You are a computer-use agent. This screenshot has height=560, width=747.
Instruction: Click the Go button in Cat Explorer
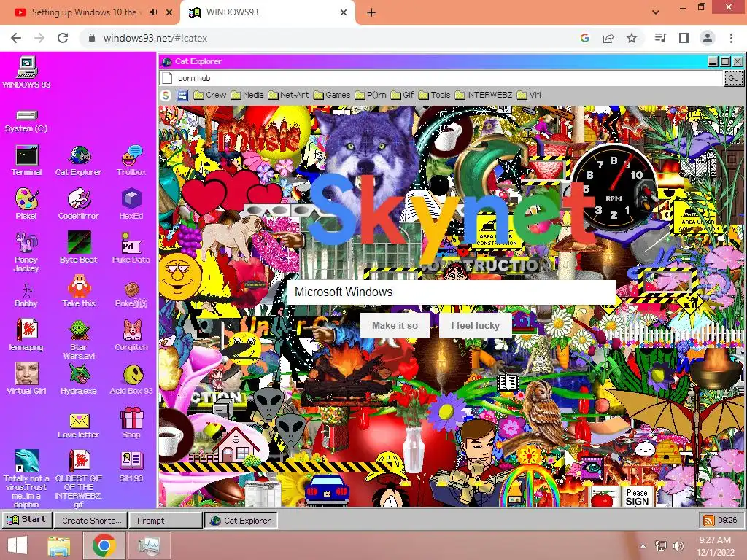(733, 78)
